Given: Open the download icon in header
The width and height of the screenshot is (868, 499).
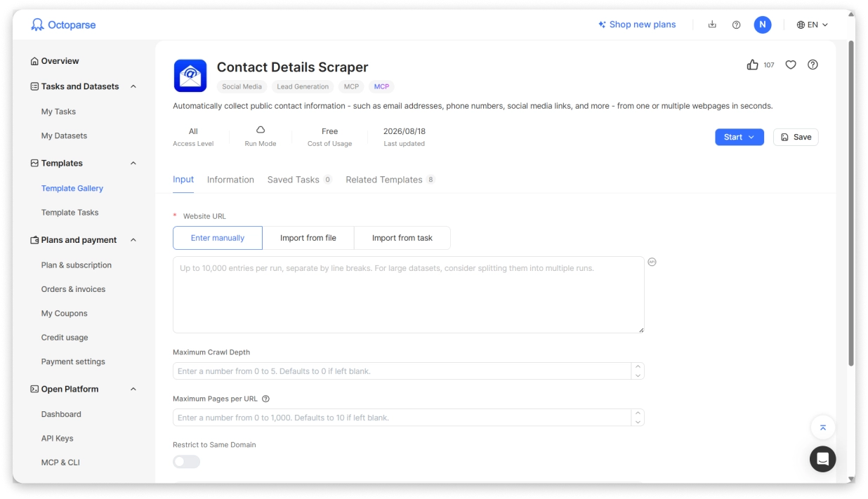Looking at the screenshot, I should pyautogui.click(x=712, y=25).
